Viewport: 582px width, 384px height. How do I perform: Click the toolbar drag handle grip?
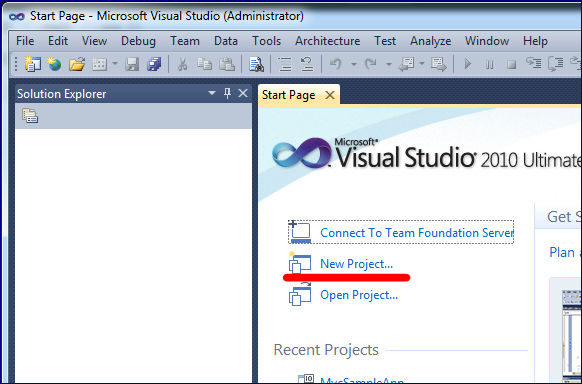[x=16, y=64]
